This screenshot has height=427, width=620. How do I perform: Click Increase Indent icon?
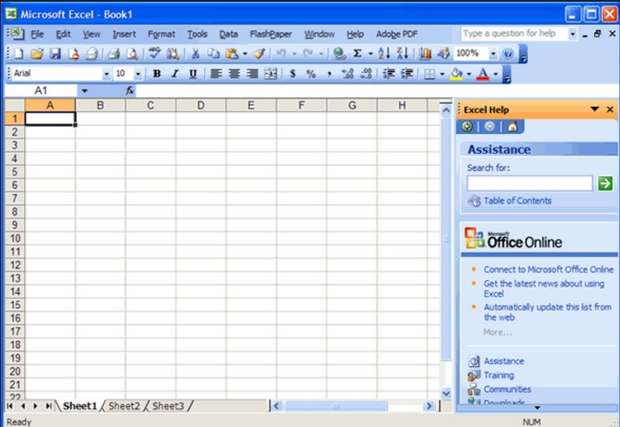point(407,74)
